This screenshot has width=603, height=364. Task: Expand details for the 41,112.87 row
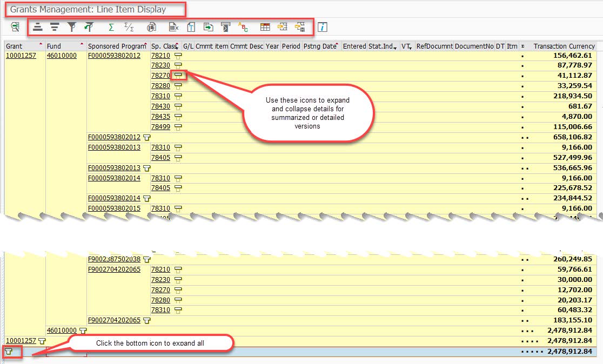point(178,76)
